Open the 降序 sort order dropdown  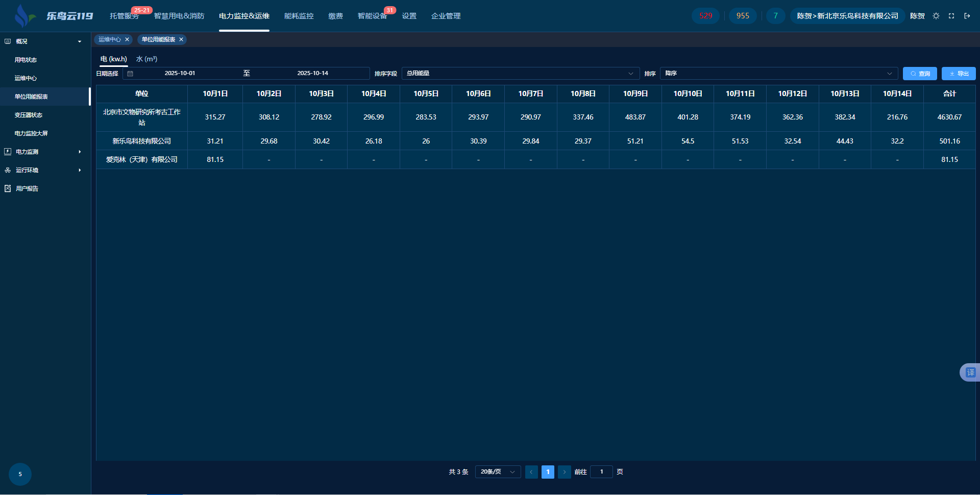point(778,74)
